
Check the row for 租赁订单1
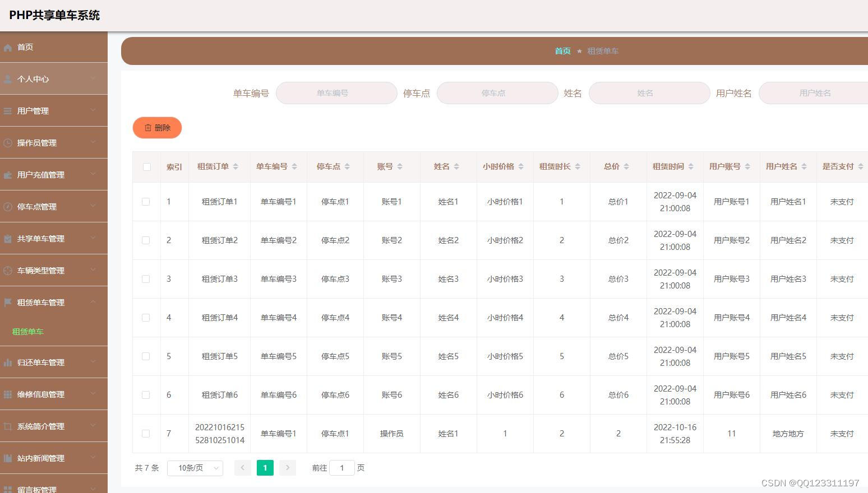click(146, 202)
